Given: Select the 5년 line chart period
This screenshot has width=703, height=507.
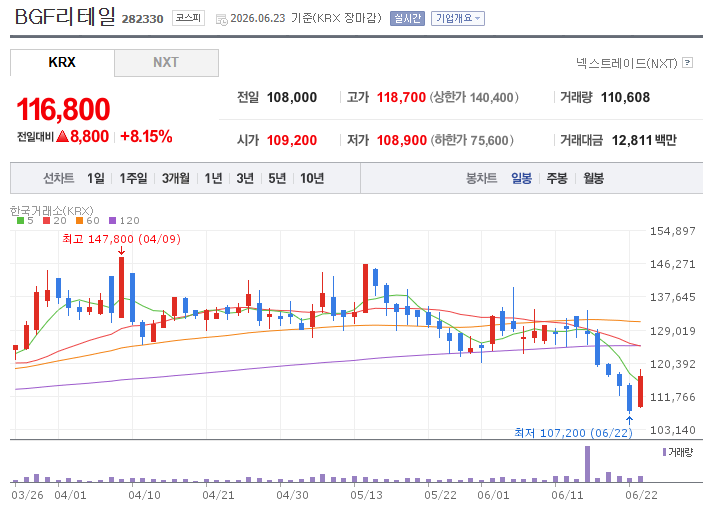Looking at the screenshot, I should pyautogui.click(x=277, y=178).
